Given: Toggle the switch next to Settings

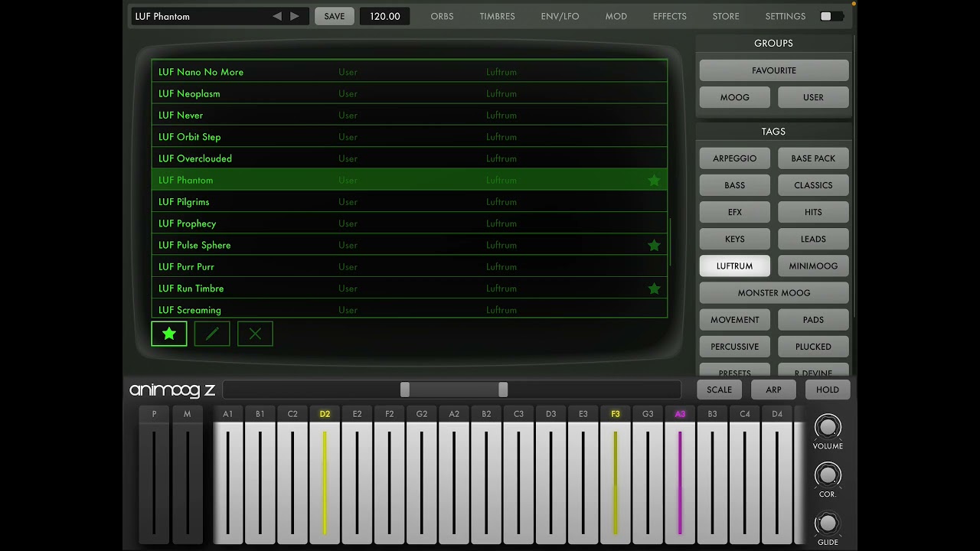Looking at the screenshot, I should point(832,16).
